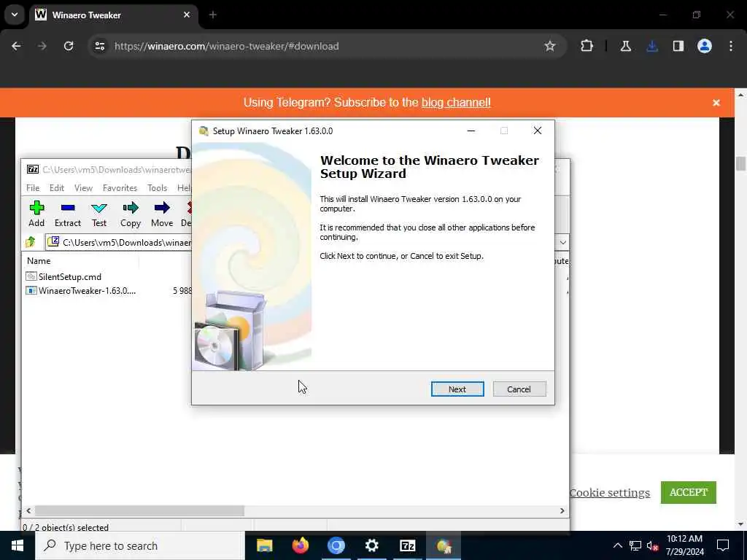The image size is (747, 560).
Task: Switch to Chrome in the taskbar
Action: point(336,545)
